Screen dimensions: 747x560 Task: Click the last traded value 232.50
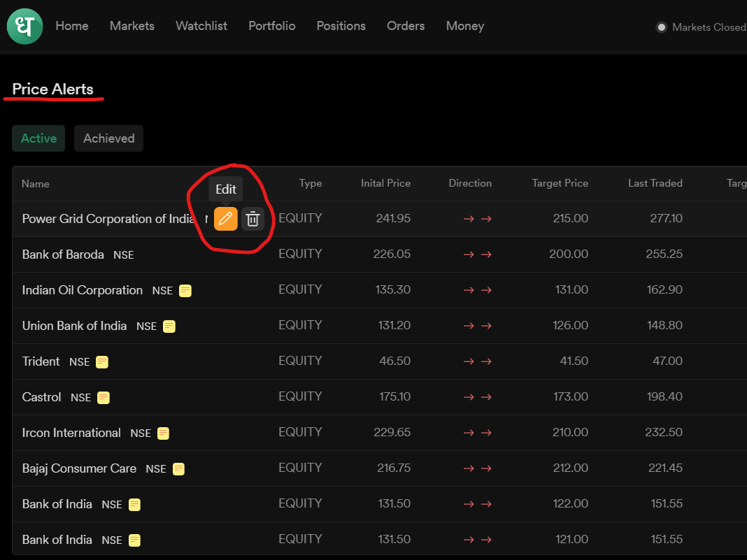pos(664,432)
